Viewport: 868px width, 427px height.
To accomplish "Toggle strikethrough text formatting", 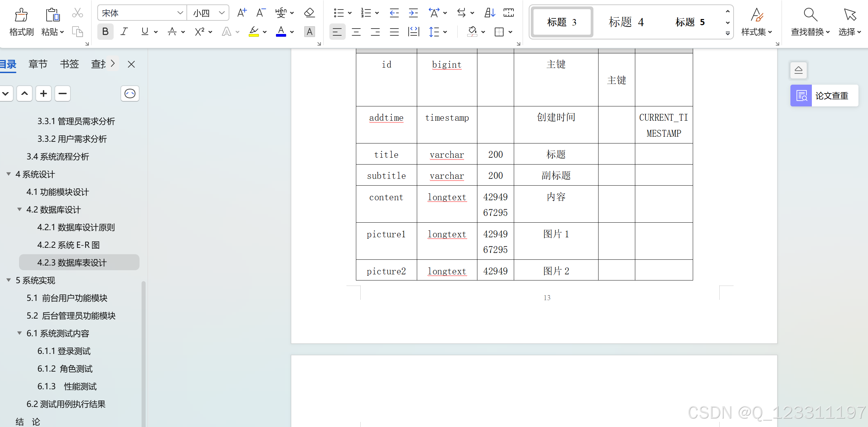I will click(172, 32).
